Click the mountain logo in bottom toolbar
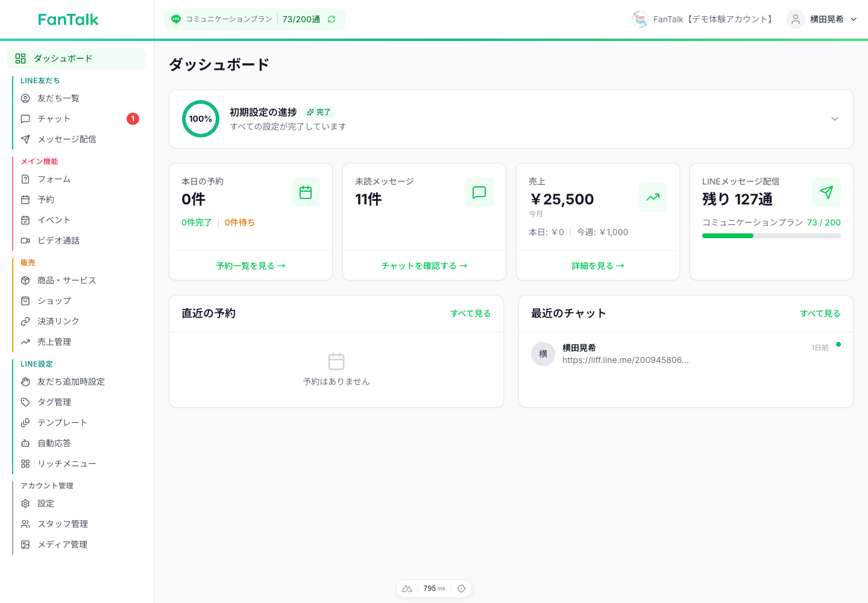The width and height of the screenshot is (868, 603). pyautogui.click(x=407, y=589)
